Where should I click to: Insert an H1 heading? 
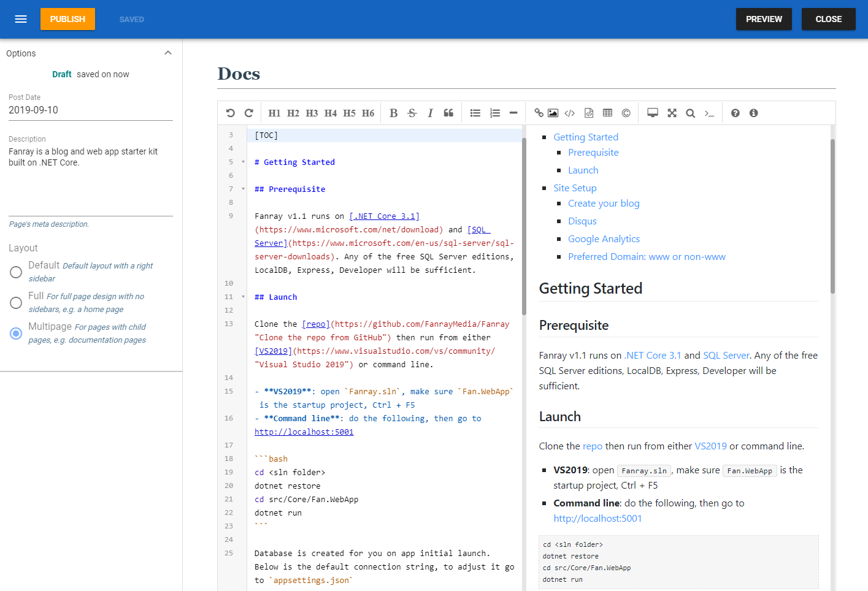pyautogui.click(x=274, y=113)
